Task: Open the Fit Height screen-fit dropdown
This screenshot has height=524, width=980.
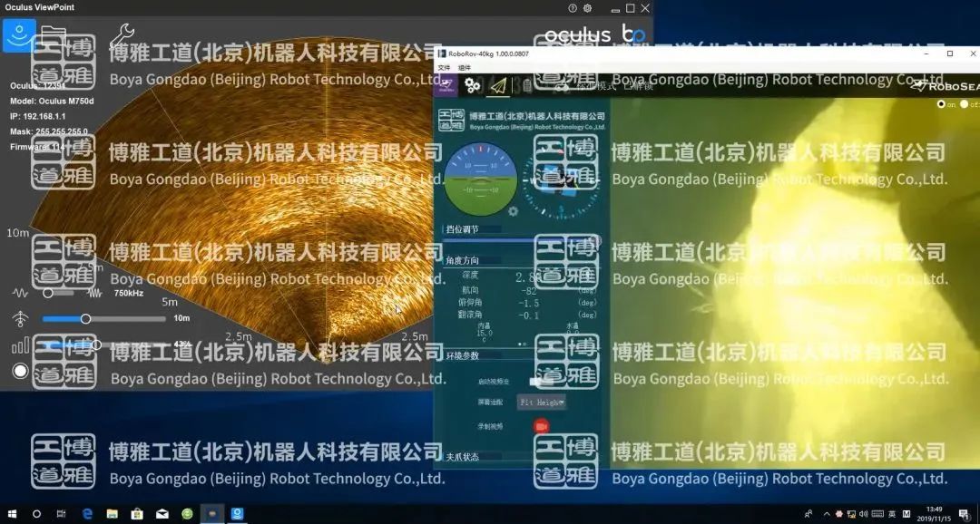Action: point(542,402)
